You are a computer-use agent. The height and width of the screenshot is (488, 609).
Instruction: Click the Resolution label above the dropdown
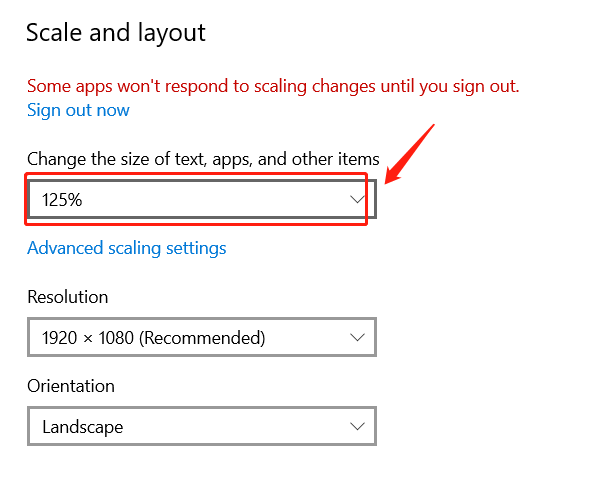pos(68,297)
